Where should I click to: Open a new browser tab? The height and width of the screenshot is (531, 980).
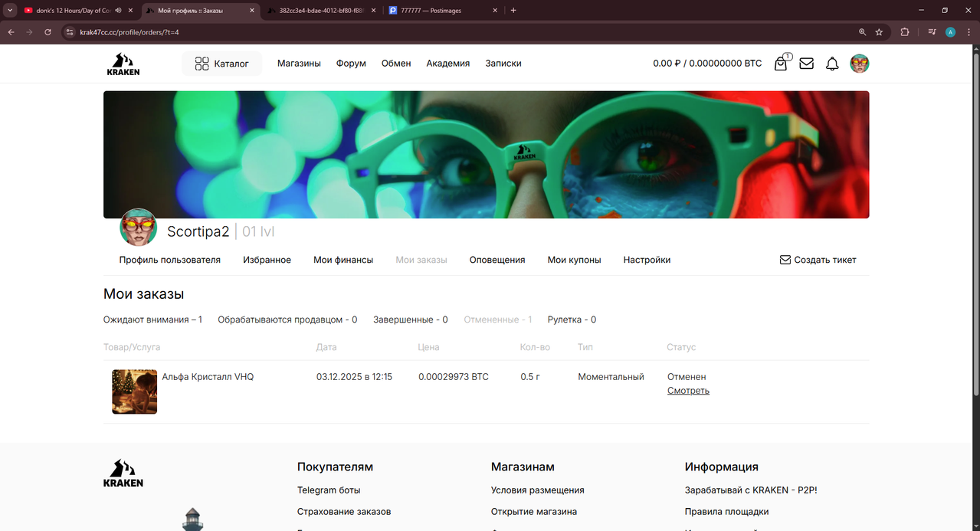513,11
